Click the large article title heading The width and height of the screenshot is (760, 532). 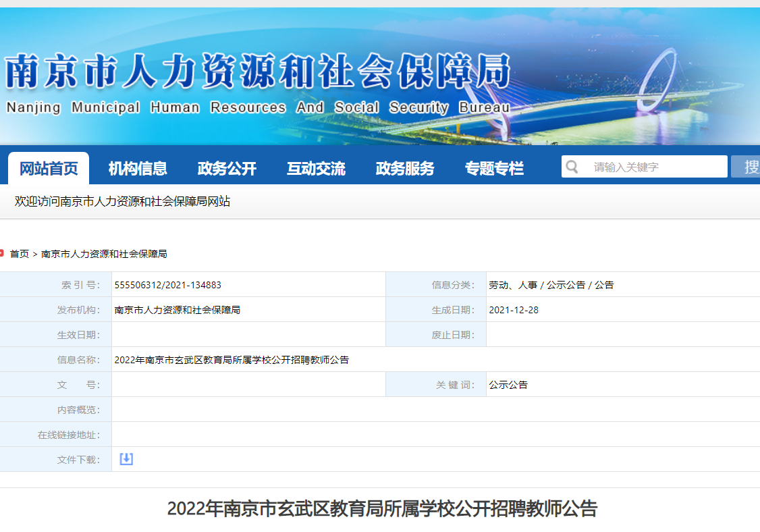pyautogui.click(x=383, y=509)
